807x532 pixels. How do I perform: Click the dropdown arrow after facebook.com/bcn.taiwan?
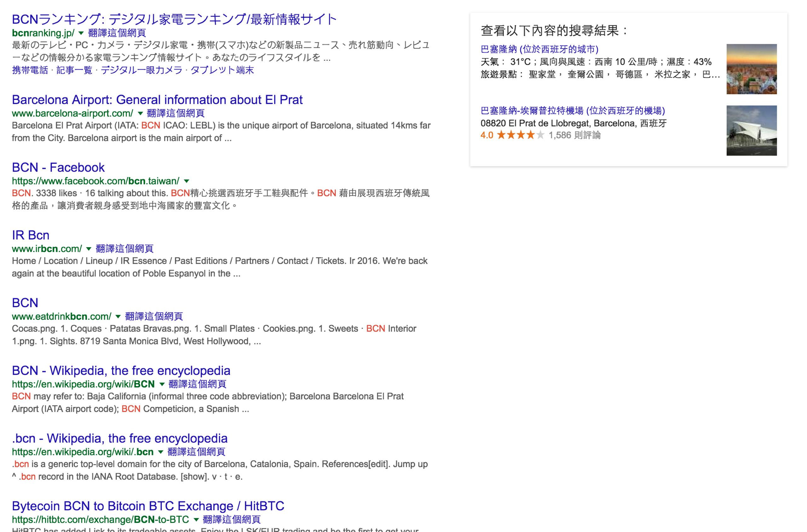click(186, 181)
